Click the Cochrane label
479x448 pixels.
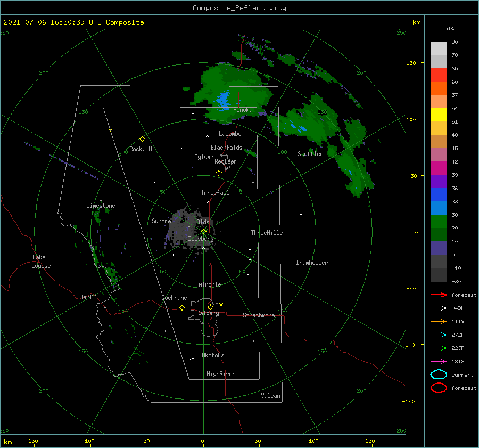[174, 298]
